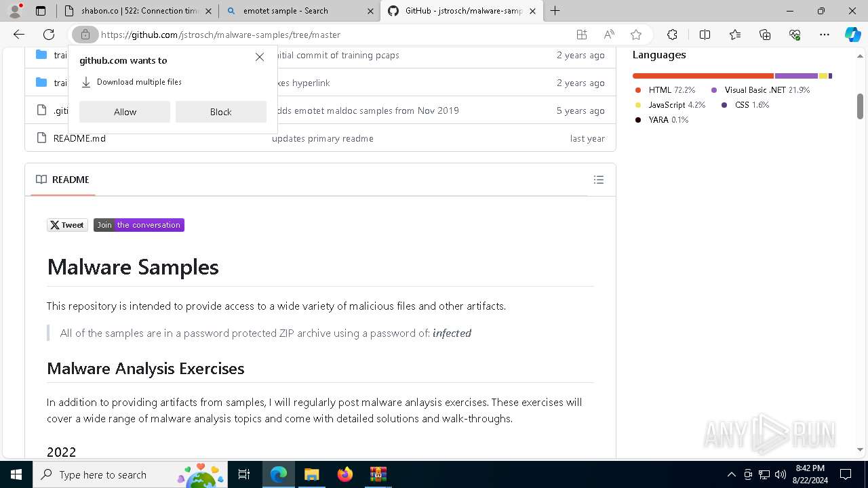This screenshot has width=868, height=488.
Task: Filter by Visual Basic .NET language
Action: click(x=760, y=90)
